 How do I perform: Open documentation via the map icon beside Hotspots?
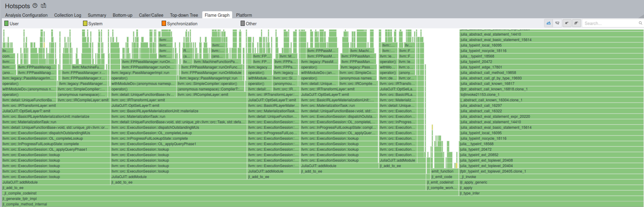pos(44,5)
